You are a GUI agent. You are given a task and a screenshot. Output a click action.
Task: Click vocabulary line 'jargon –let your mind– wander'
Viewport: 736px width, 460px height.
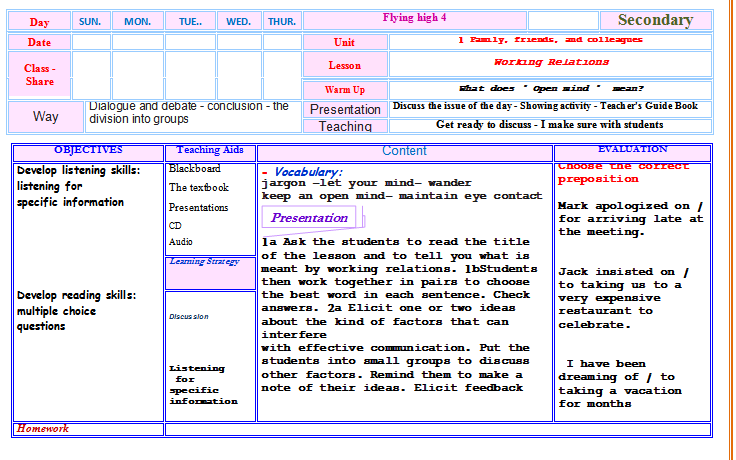(x=367, y=183)
